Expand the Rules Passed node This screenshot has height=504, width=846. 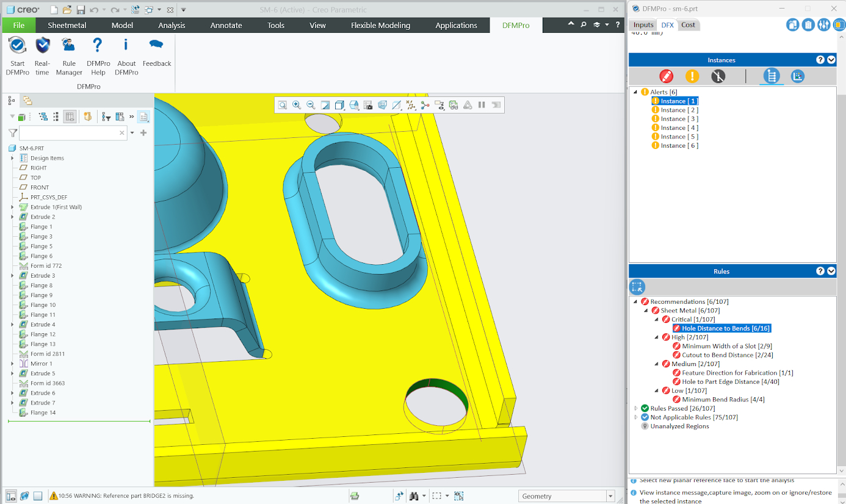tap(636, 408)
